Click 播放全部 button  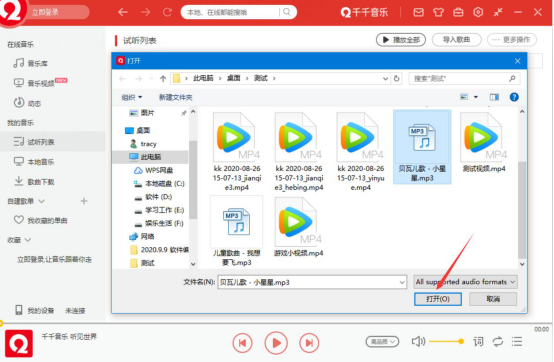pos(401,40)
